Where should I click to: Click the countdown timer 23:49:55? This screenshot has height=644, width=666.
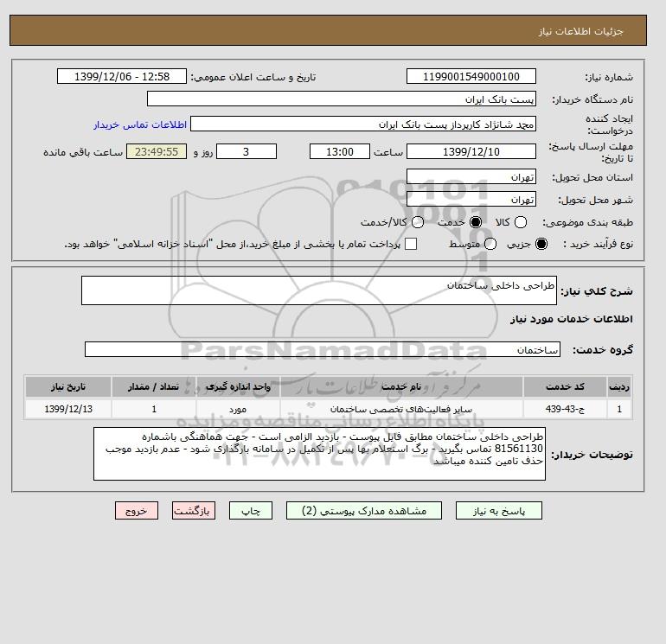(x=157, y=151)
